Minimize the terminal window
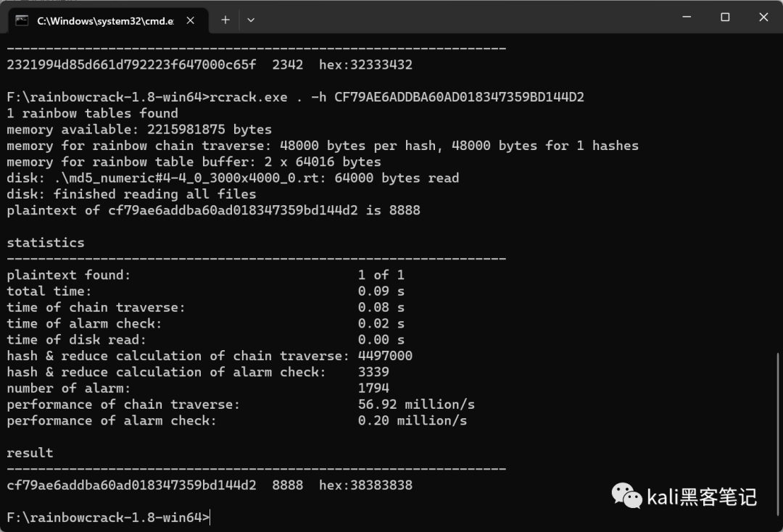This screenshot has height=532, width=783. tap(687, 17)
